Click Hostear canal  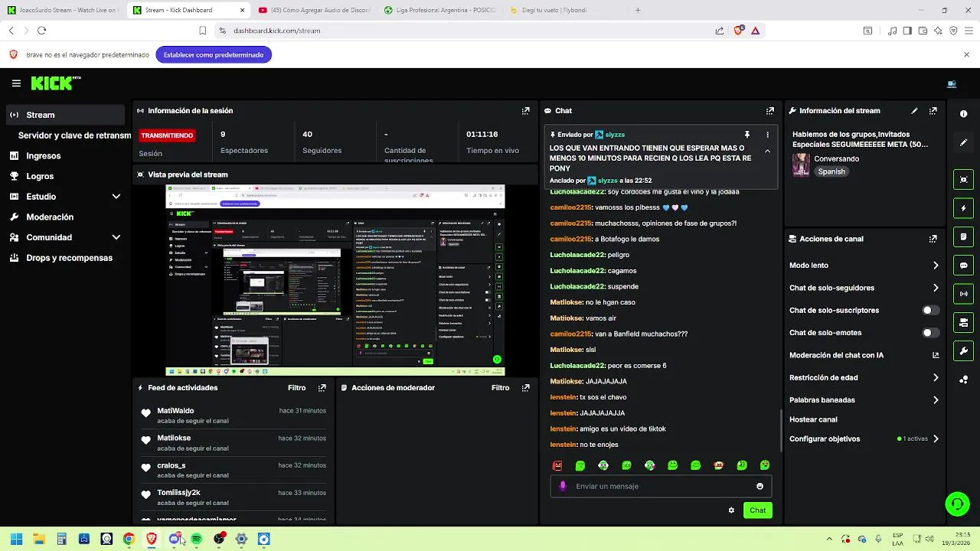[x=813, y=419]
